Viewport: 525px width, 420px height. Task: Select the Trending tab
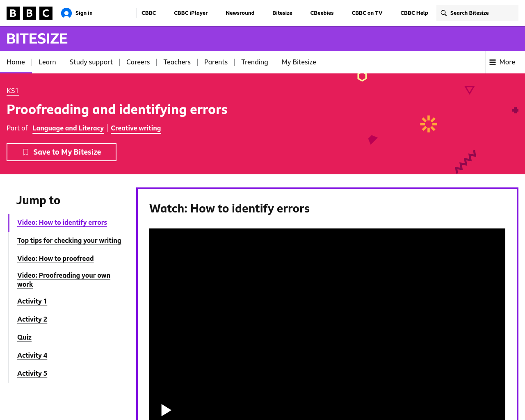coord(254,62)
